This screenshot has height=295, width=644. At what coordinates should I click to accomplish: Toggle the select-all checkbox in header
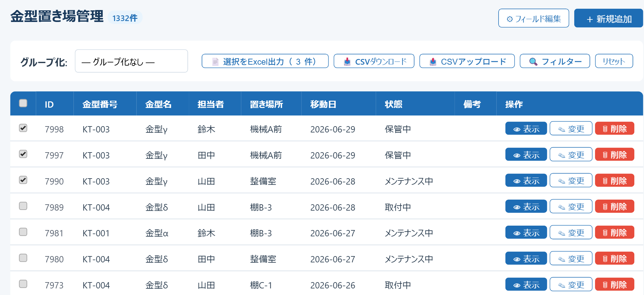pyautogui.click(x=23, y=103)
